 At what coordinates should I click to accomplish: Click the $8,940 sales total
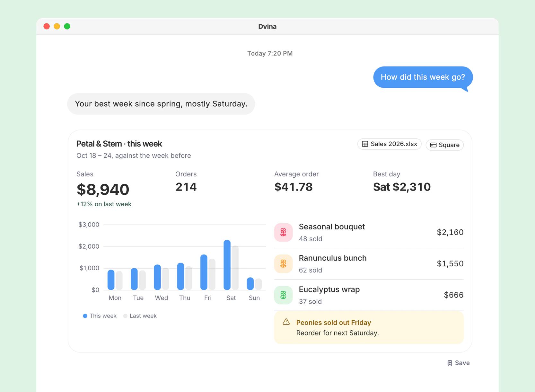(x=103, y=189)
